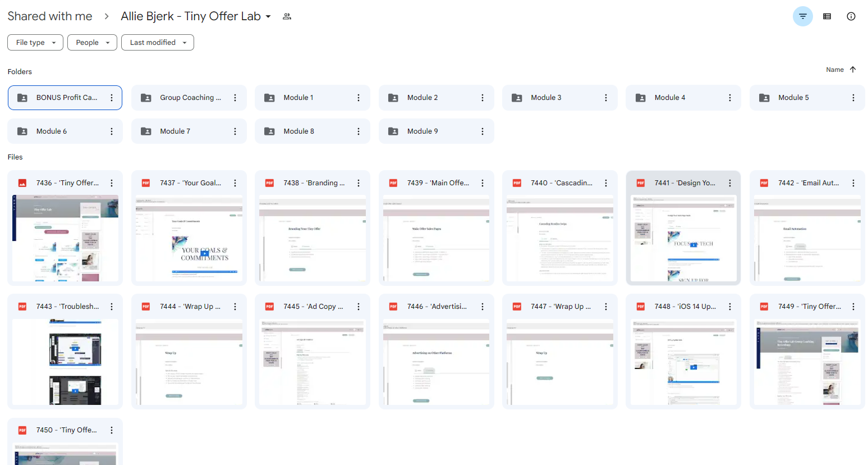868x465 pixels.
Task: Select the 7443 'Troublesh' preview thumbnail
Action: point(65,362)
